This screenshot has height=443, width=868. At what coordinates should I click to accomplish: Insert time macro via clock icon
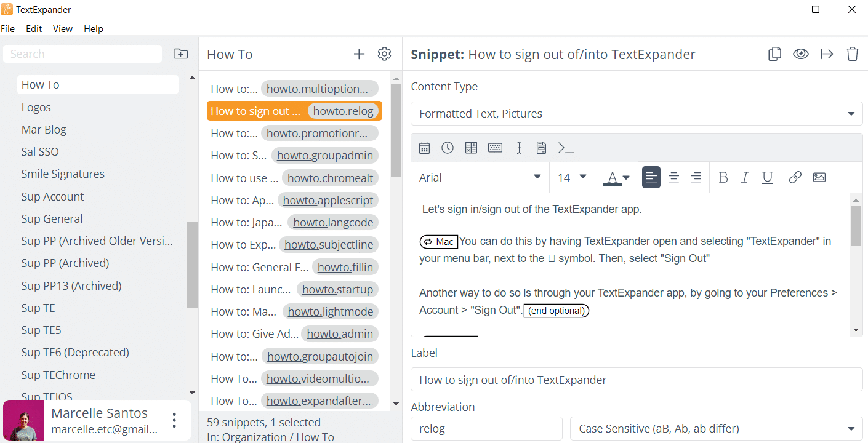point(448,148)
